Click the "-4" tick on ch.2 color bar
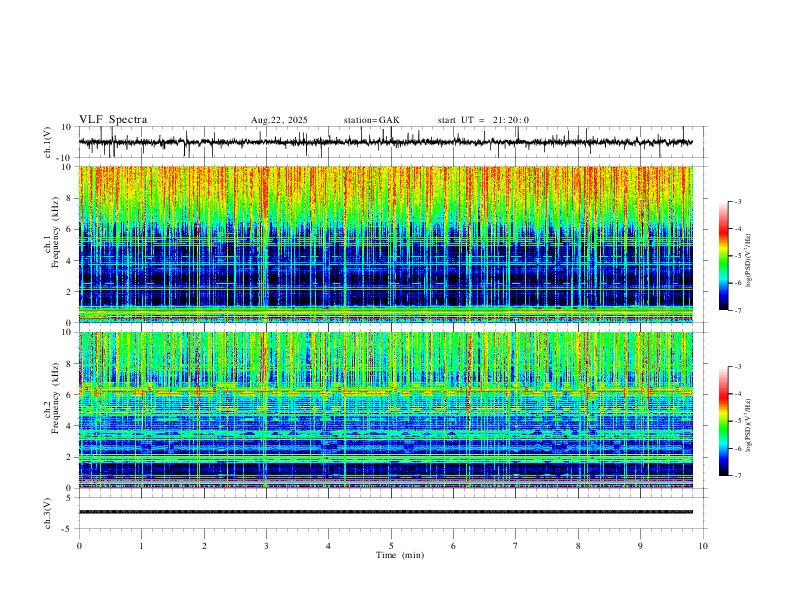Screen dimensions: 792x612 pos(737,394)
